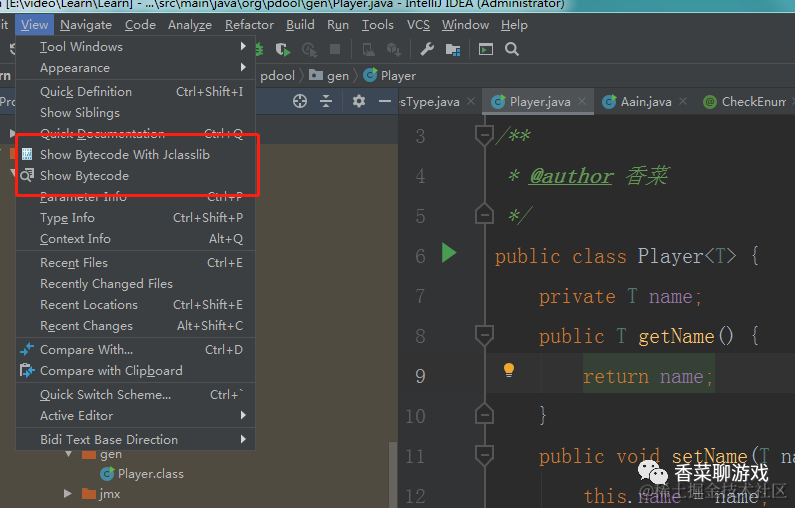Close the Player.java tab
This screenshot has width=795, height=508.
582,101
